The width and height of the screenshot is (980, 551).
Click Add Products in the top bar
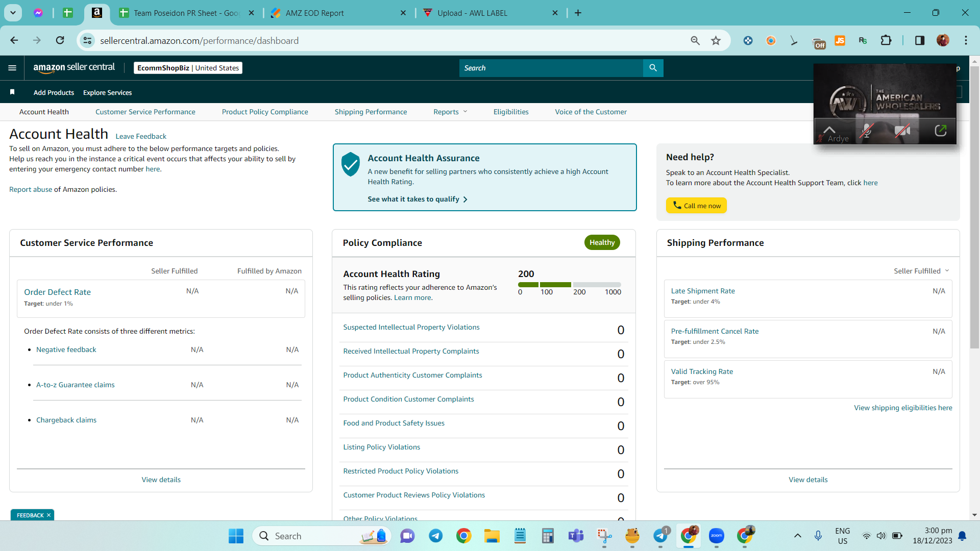pos(54,92)
